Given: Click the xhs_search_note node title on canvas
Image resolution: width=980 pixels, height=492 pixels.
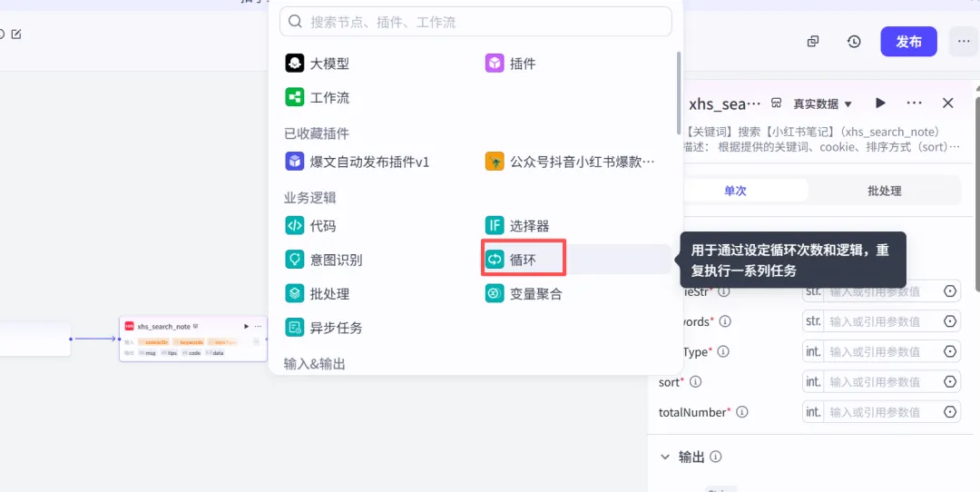Looking at the screenshot, I should (163, 326).
